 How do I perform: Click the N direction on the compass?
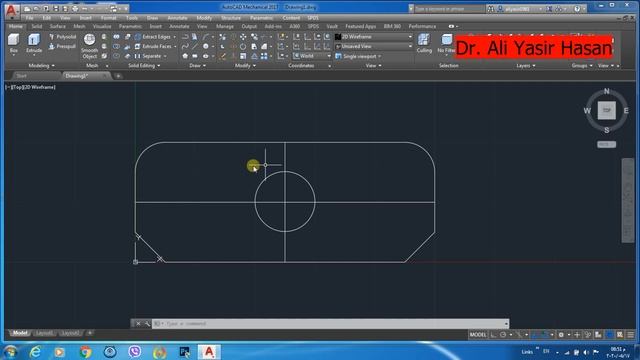coord(607,91)
